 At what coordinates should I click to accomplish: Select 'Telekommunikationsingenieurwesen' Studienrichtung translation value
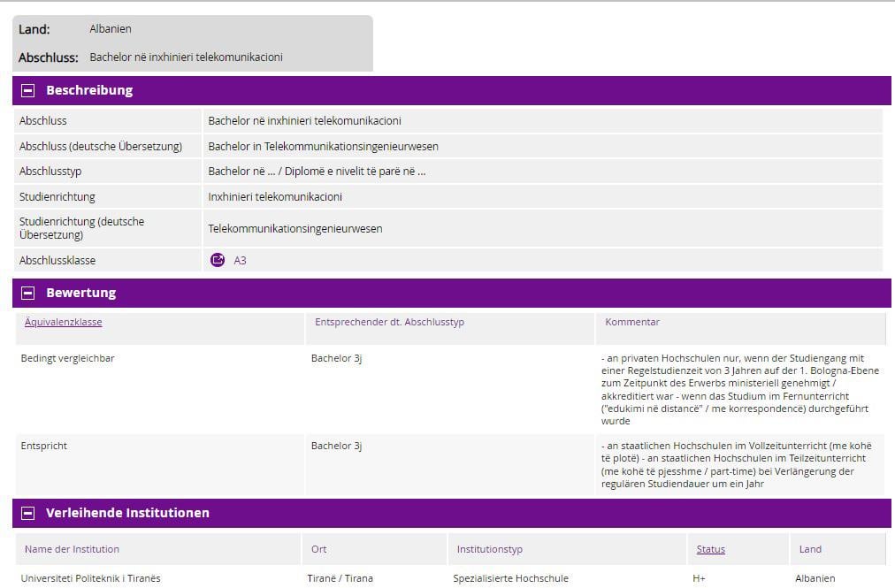click(x=295, y=228)
